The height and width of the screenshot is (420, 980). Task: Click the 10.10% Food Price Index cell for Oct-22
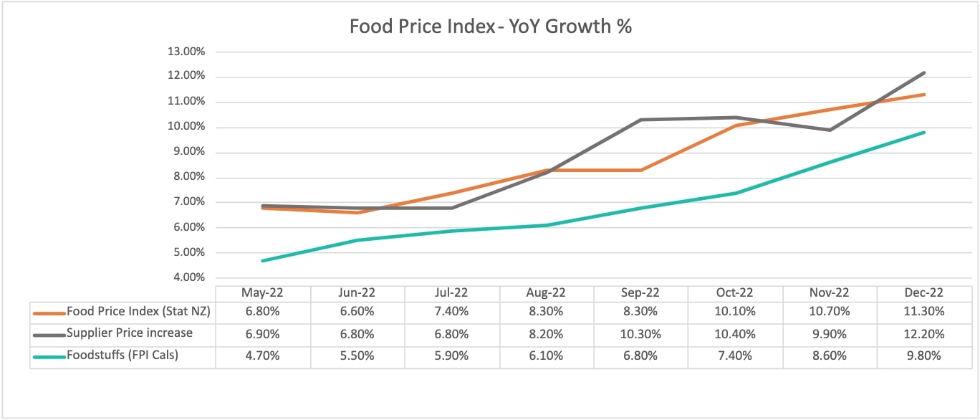735,312
